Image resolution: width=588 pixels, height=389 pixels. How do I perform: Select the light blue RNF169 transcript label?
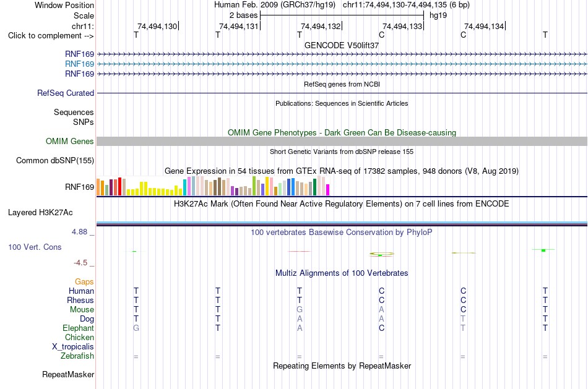point(79,64)
